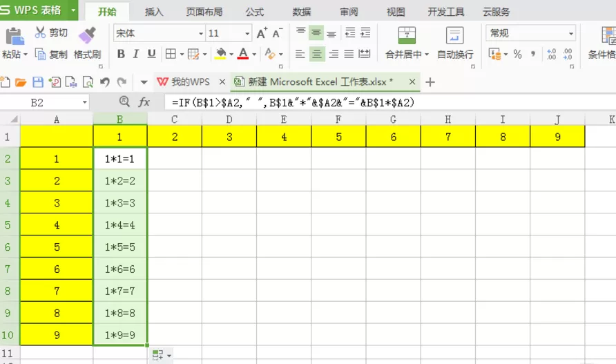The width and height of the screenshot is (616, 364).
Task: Switch to the 数据 ribbon tab
Action: tap(302, 12)
